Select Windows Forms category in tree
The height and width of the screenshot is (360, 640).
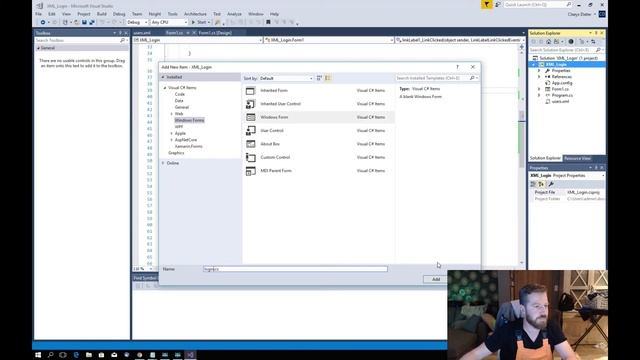click(189, 120)
